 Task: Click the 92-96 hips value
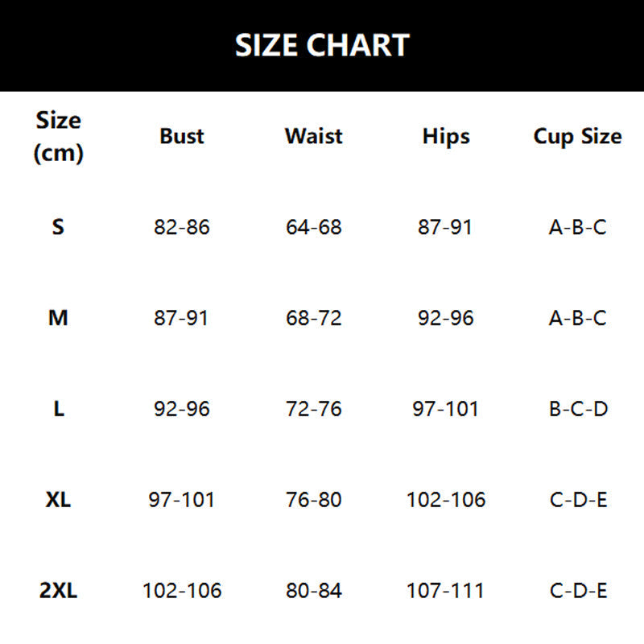446,318
